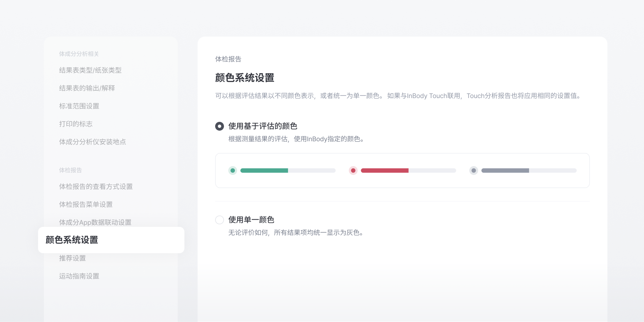Click the gray color dot indicator
Image resolution: width=644 pixels, height=322 pixels.
coord(474,171)
